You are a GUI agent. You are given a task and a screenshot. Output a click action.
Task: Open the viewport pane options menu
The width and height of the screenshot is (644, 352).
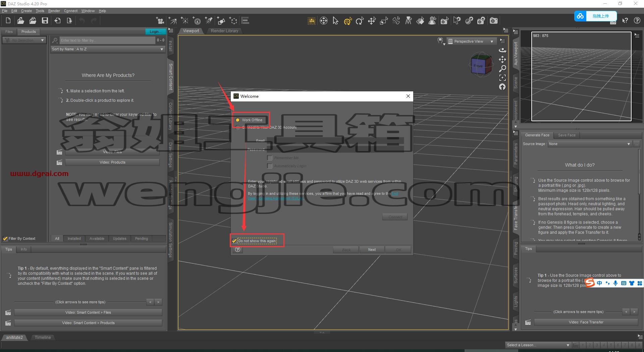(505, 31)
